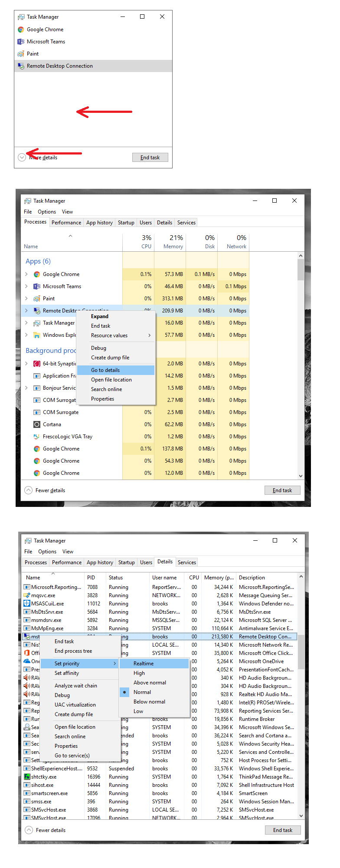
Task: Collapse via Fewer details in Processes window
Action: 45,490
